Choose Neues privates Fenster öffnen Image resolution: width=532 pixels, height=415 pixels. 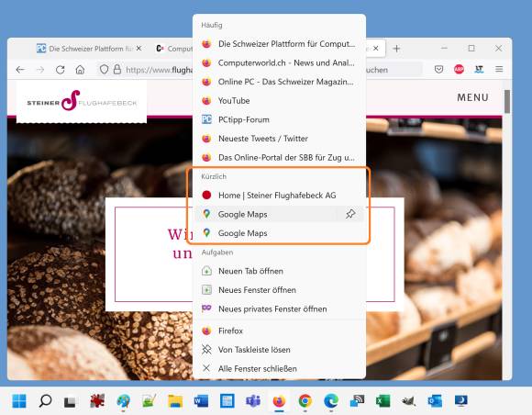tap(279, 309)
